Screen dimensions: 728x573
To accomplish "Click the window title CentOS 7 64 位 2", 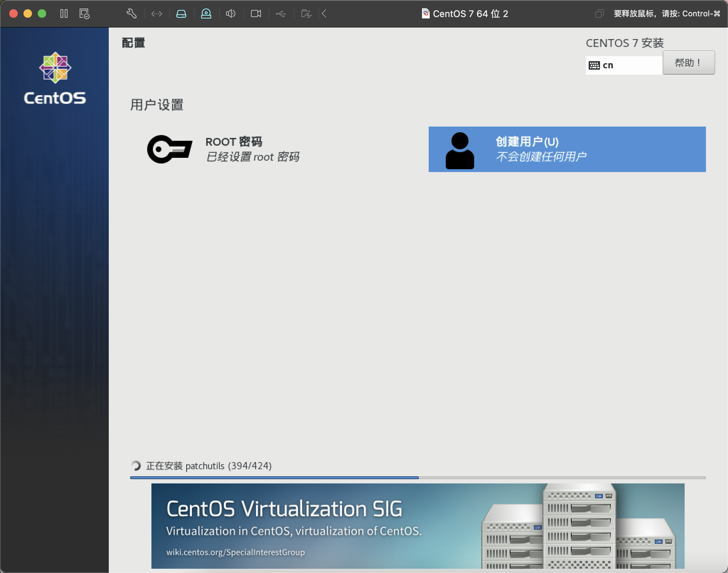I will point(470,14).
